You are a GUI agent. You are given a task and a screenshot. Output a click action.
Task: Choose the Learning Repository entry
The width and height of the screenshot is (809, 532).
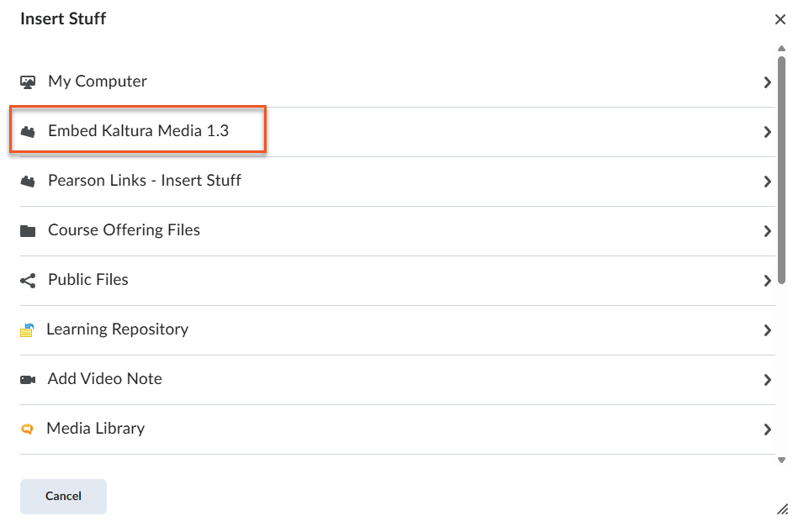tap(117, 329)
